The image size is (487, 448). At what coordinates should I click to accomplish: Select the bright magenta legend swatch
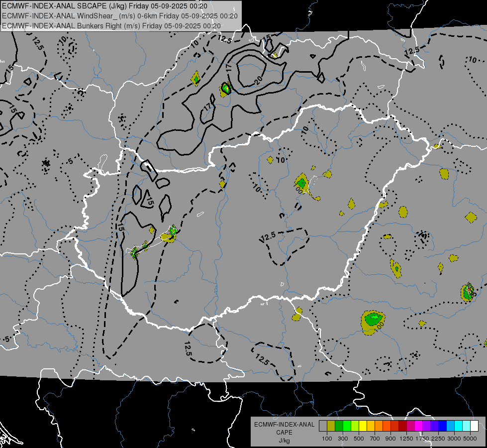pos(419,426)
